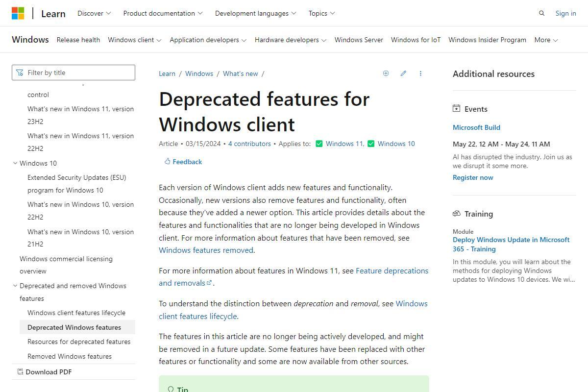Screen dimensions: 588x392
Task: Open What's new in Windows 10, version 21H2
Action: pyautogui.click(x=80, y=238)
